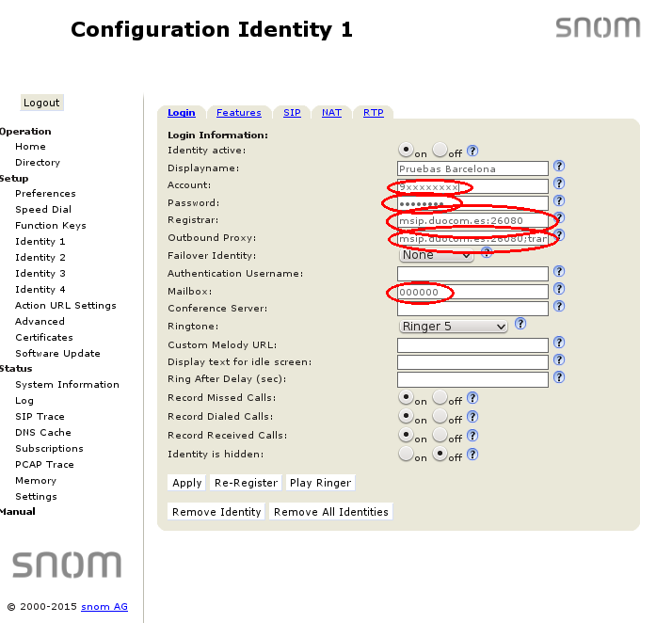
Task: Open help icon for Mailbox field
Action: pos(559,290)
